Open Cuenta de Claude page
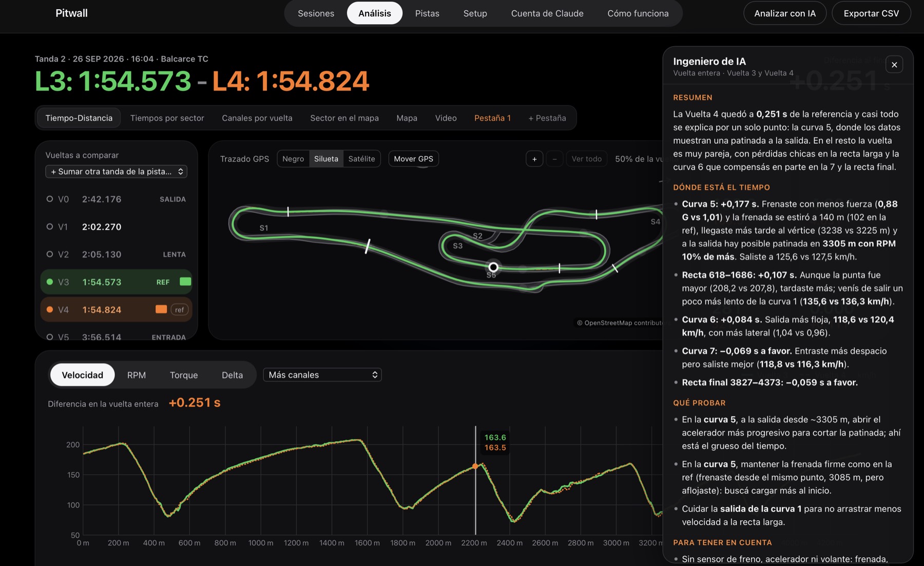Image resolution: width=924 pixels, height=566 pixels. (547, 13)
